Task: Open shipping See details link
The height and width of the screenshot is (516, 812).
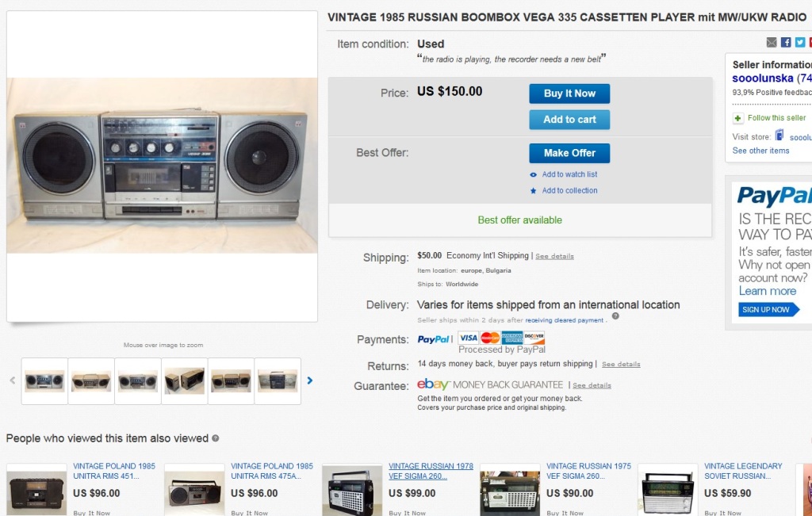Action: [554, 256]
